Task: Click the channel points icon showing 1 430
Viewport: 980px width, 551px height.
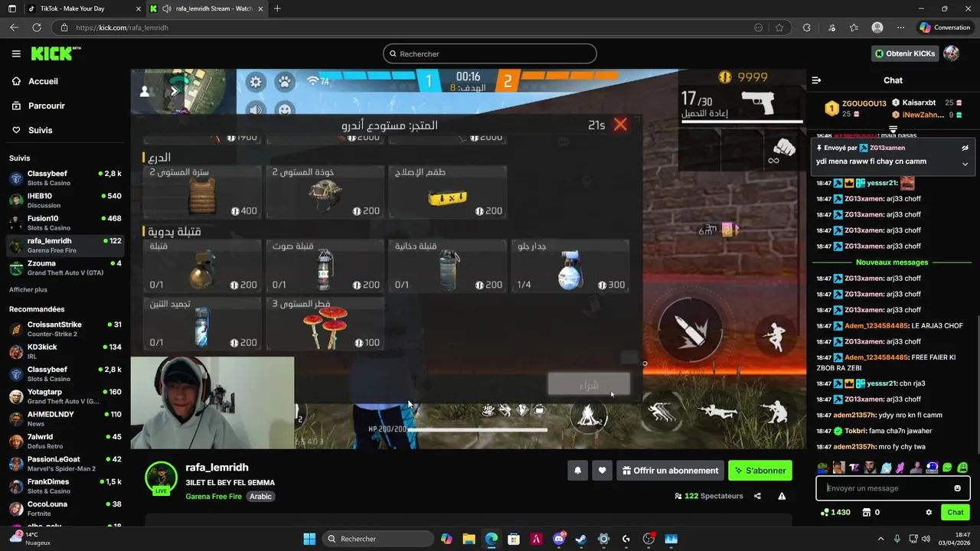Action: point(835,513)
